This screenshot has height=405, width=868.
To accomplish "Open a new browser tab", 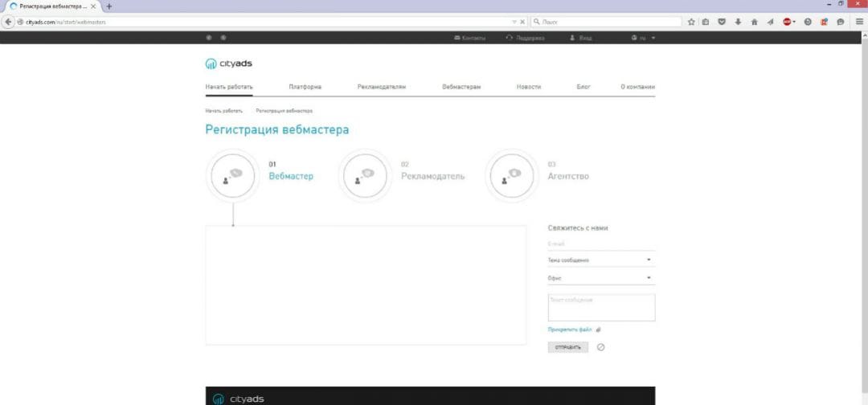I will pos(109,6).
